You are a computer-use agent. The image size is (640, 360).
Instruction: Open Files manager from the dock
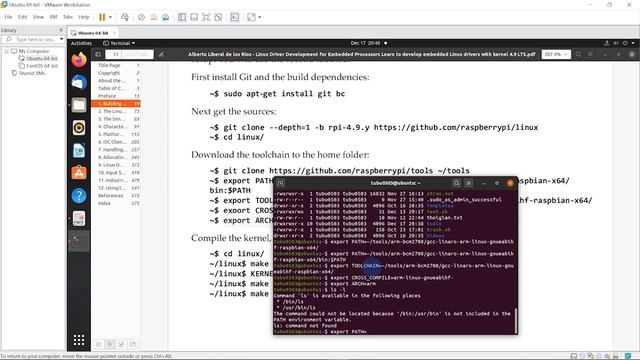tap(79, 105)
